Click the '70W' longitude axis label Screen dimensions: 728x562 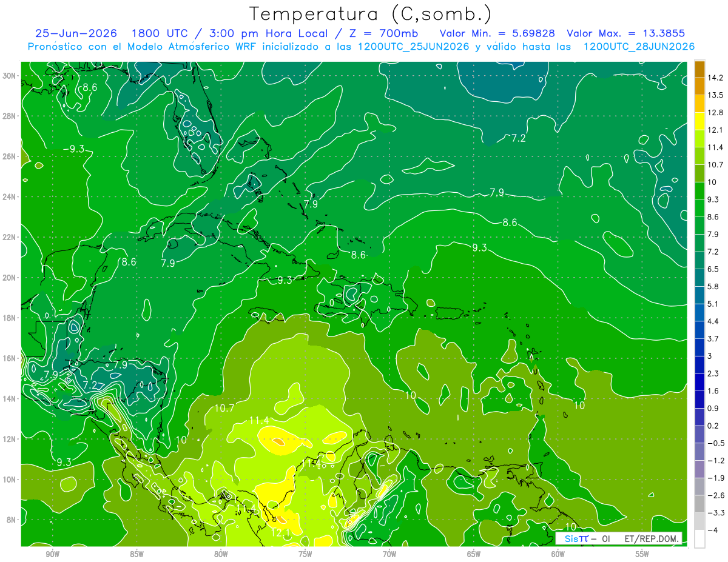point(389,554)
